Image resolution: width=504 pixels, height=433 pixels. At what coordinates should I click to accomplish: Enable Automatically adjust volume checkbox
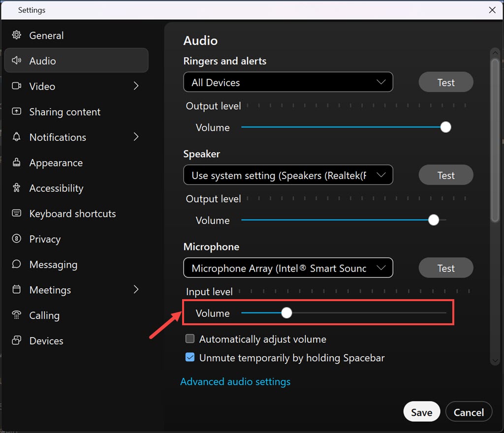point(190,339)
